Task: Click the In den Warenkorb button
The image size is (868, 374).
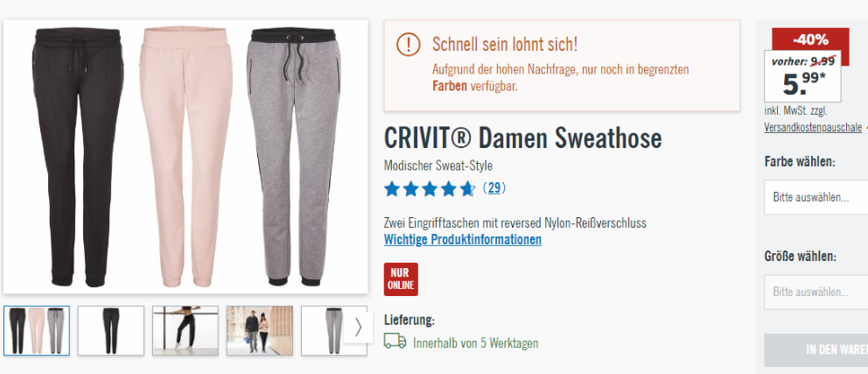Action: pos(816,350)
